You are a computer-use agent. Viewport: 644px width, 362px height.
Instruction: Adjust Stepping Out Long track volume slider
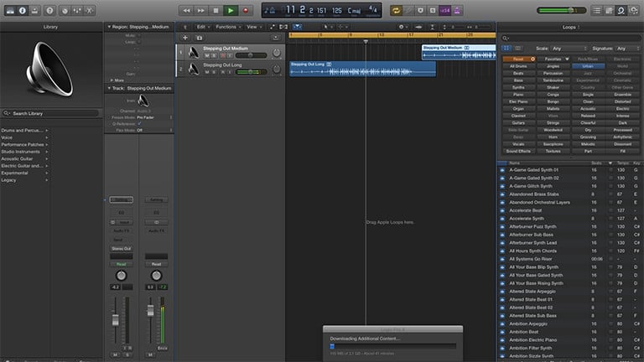pyautogui.click(x=251, y=72)
